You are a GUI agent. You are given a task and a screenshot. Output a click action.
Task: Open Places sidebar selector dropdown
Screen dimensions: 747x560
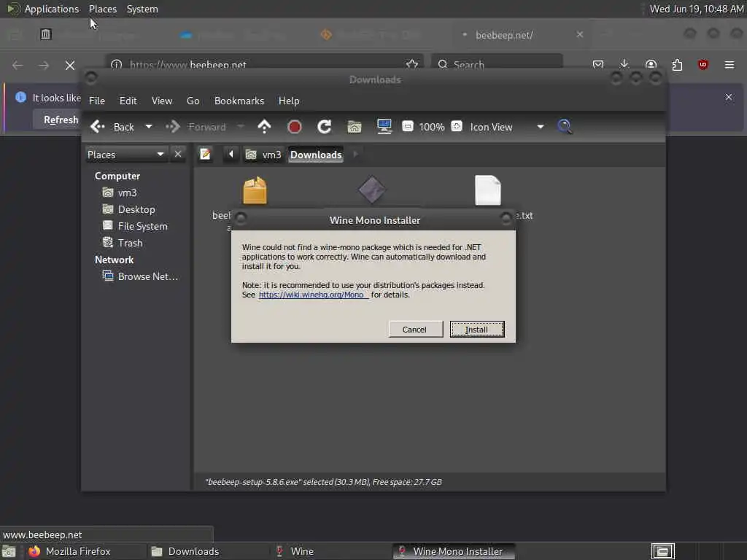[126, 155]
